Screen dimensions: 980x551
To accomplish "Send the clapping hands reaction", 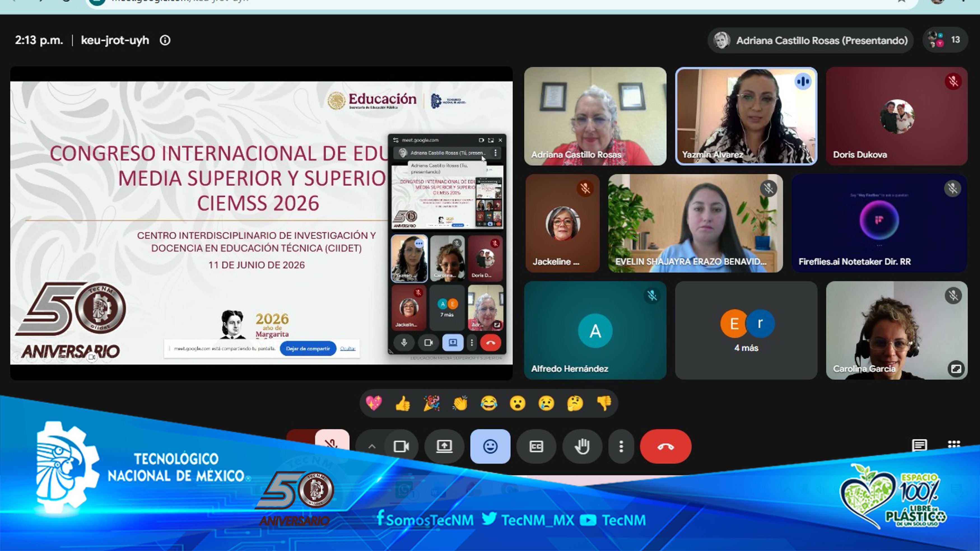I will (x=460, y=403).
